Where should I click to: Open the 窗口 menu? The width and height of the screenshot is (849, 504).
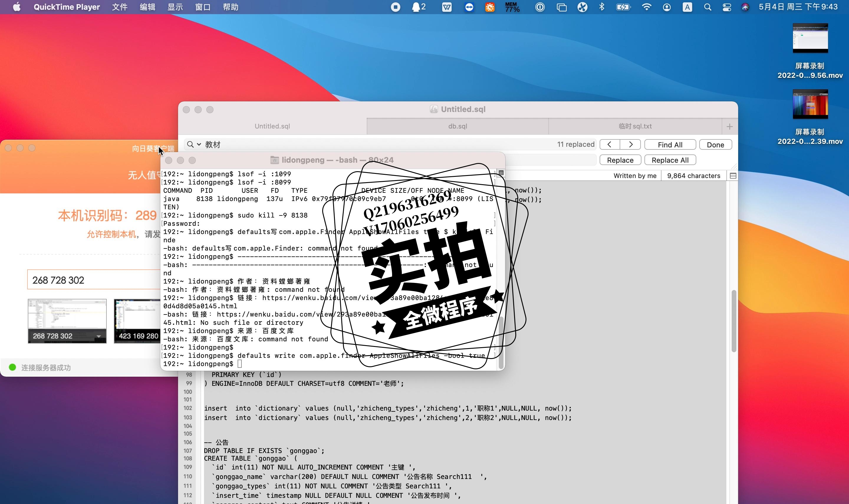pyautogui.click(x=203, y=7)
